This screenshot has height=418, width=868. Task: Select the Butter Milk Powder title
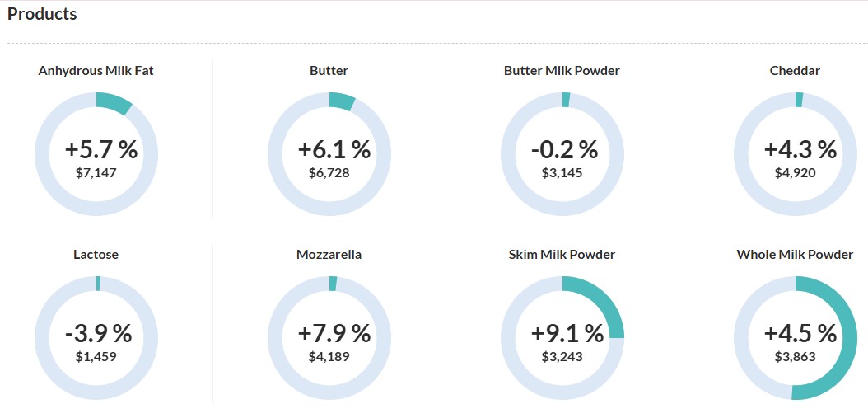(562, 71)
